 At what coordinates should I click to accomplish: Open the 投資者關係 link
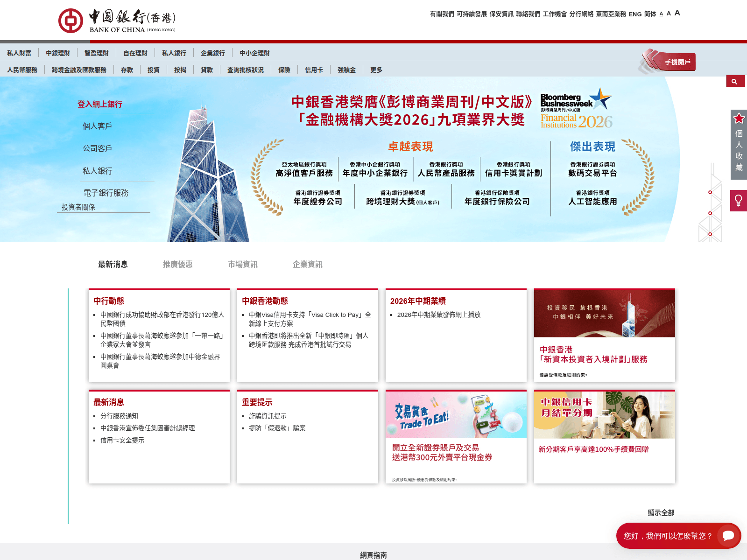click(78, 207)
